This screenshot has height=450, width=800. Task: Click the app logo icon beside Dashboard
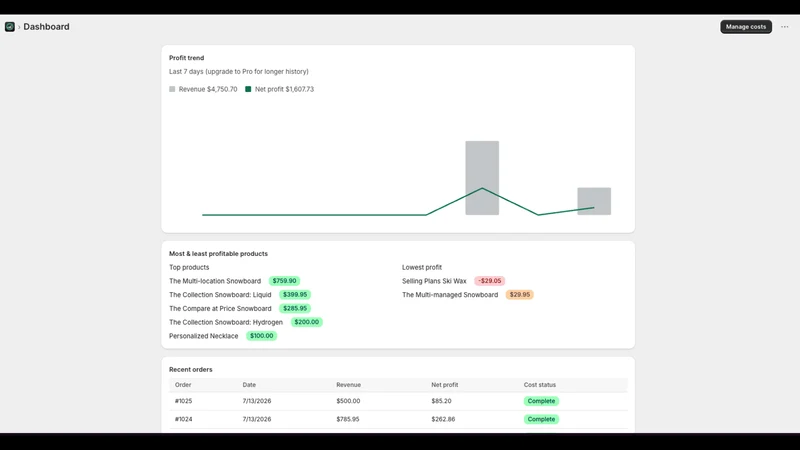10,27
